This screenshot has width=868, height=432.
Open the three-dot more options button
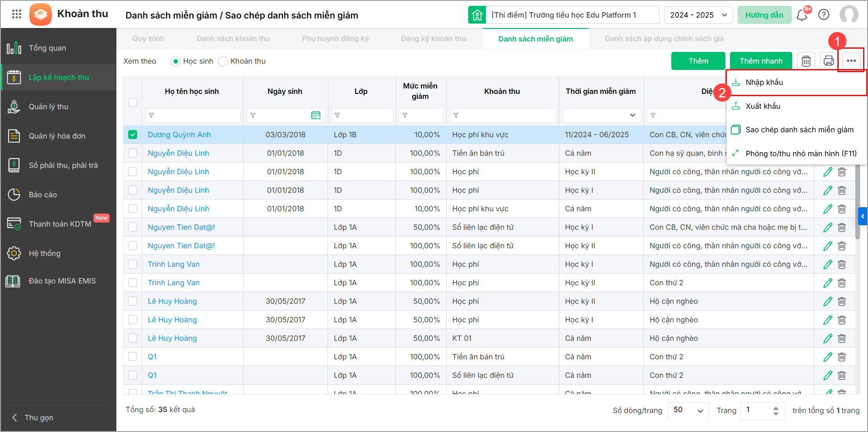[x=851, y=61]
